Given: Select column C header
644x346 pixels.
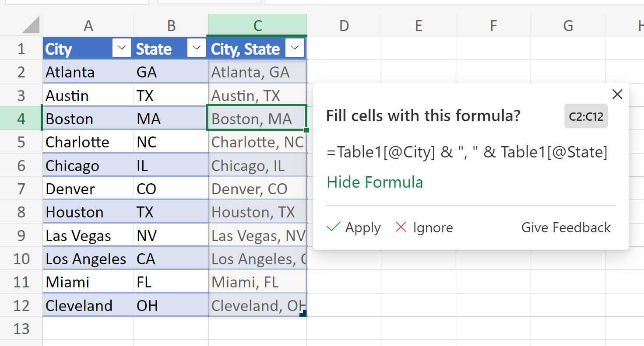Looking at the screenshot, I should pos(257,25).
